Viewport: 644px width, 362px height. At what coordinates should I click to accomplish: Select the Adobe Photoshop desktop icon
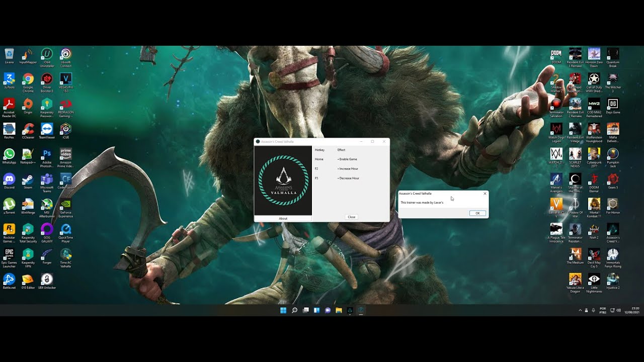pos(47,157)
